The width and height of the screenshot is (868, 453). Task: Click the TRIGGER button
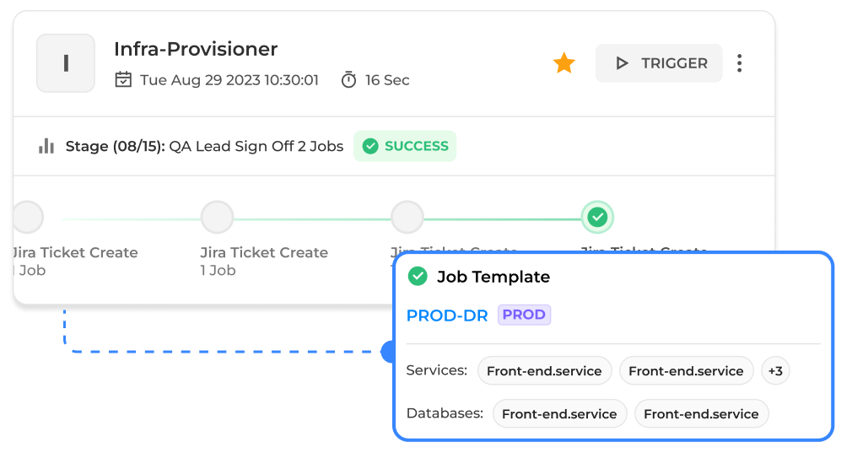(x=659, y=63)
